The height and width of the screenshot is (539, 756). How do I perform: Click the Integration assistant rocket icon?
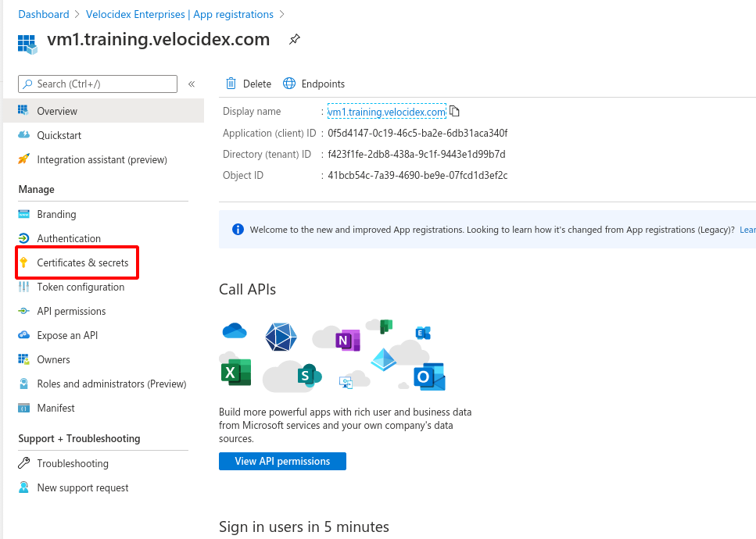click(x=23, y=159)
